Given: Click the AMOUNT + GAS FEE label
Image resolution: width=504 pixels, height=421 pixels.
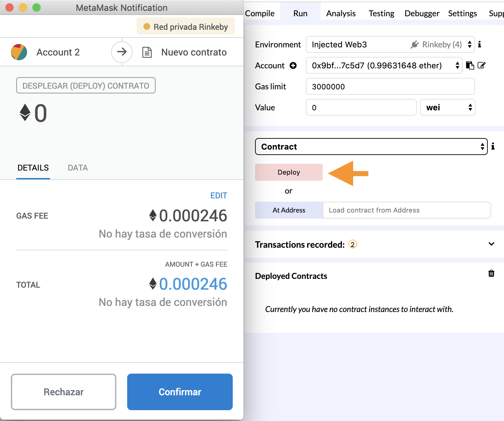Looking at the screenshot, I should (x=196, y=264).
